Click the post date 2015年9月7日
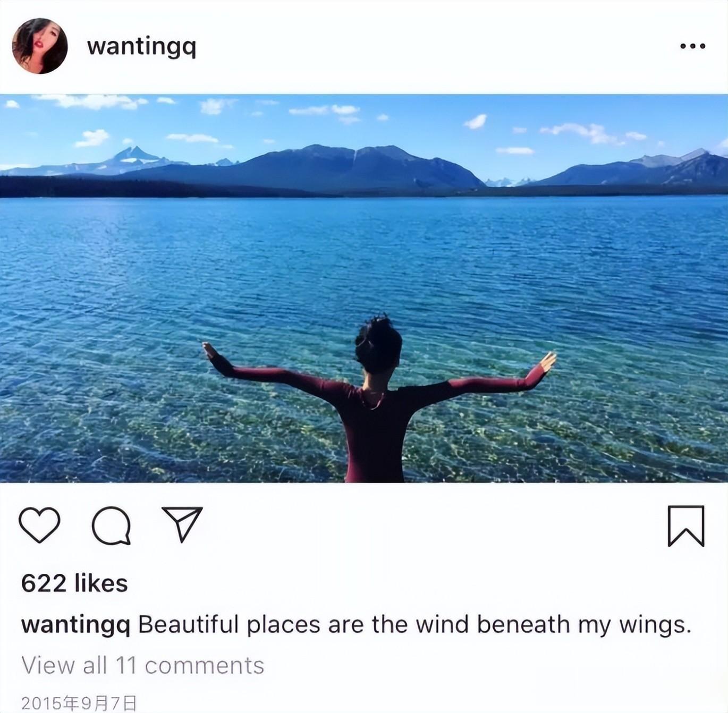 79,703
